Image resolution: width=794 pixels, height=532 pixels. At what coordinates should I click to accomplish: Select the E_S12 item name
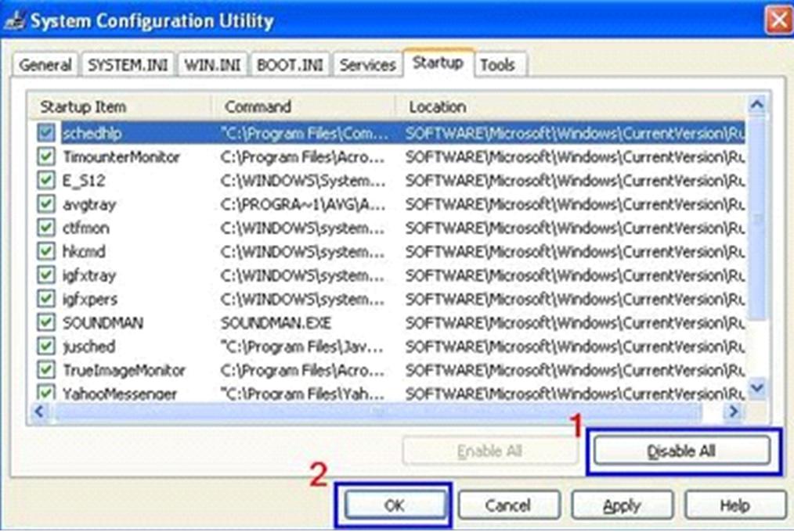click(x=84, y=181)
